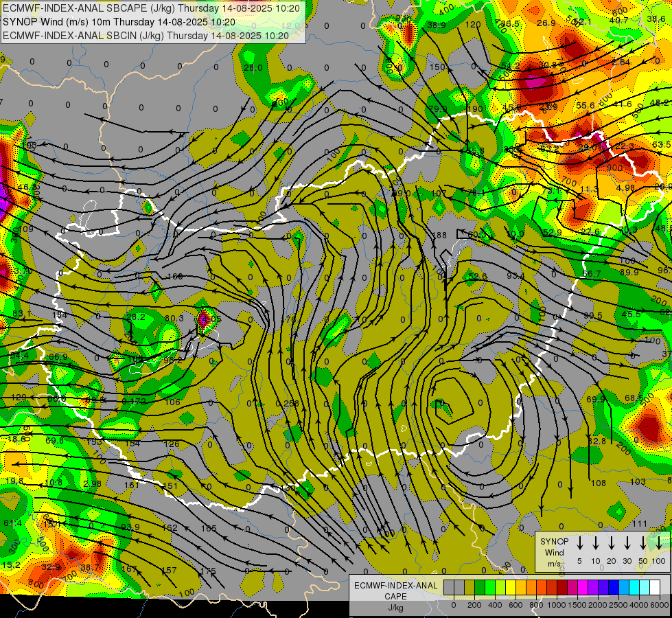Click the 'SYNOP Wind (m/s) 10m' title line
Viewport: 672px width, 618px height.
point(119,22)
